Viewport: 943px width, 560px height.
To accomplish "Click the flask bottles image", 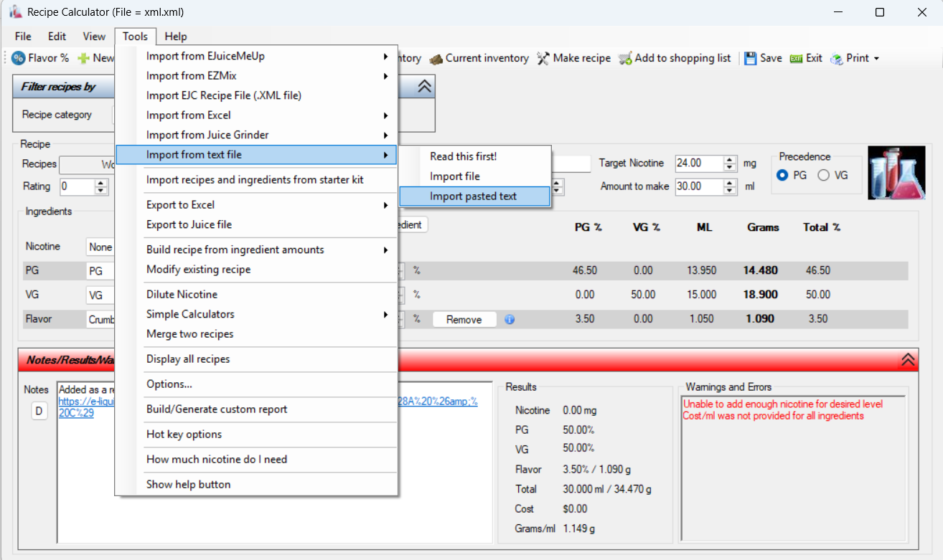I will pyautogui.click(x=897, y=173).
